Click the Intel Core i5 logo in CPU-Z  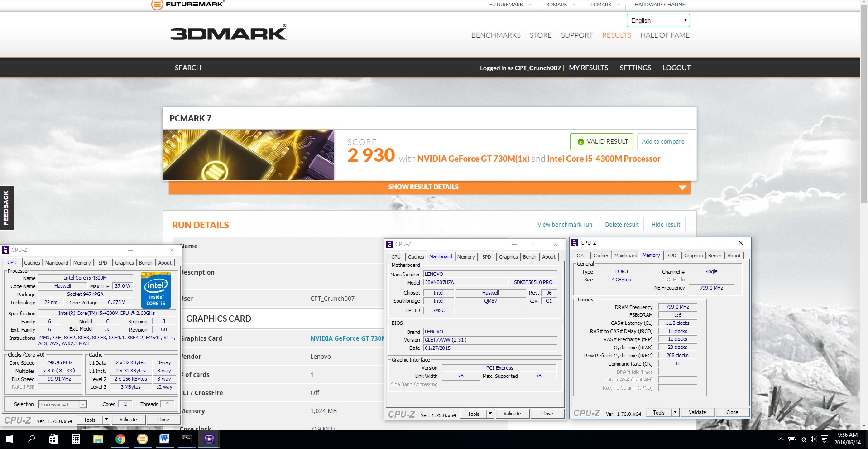[156, 290]
